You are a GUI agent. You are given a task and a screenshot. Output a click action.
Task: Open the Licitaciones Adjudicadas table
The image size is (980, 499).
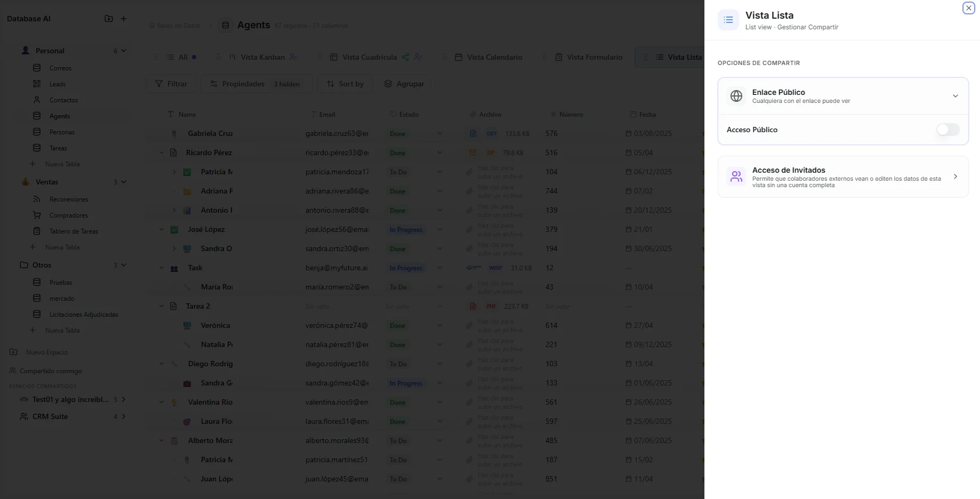84,315
